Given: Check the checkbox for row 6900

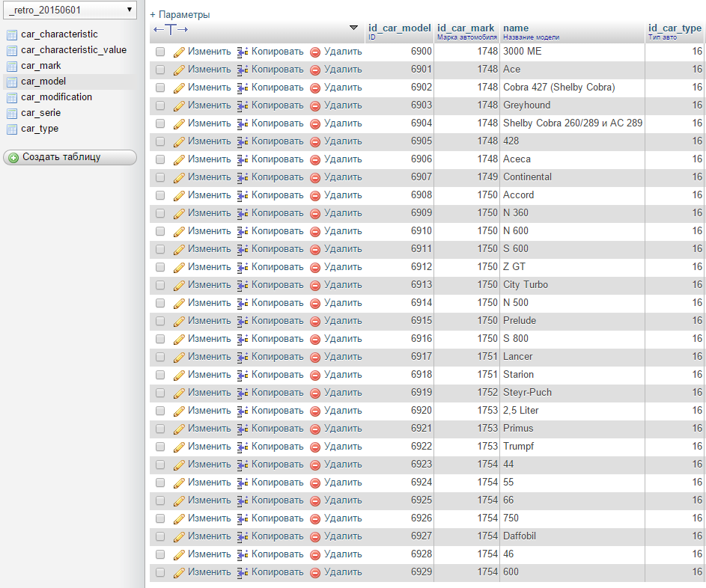Looking at the screenshot, I should click(160, 52).
